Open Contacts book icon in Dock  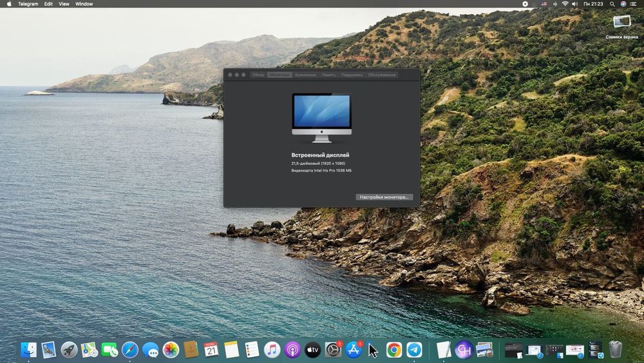(191, 350)
